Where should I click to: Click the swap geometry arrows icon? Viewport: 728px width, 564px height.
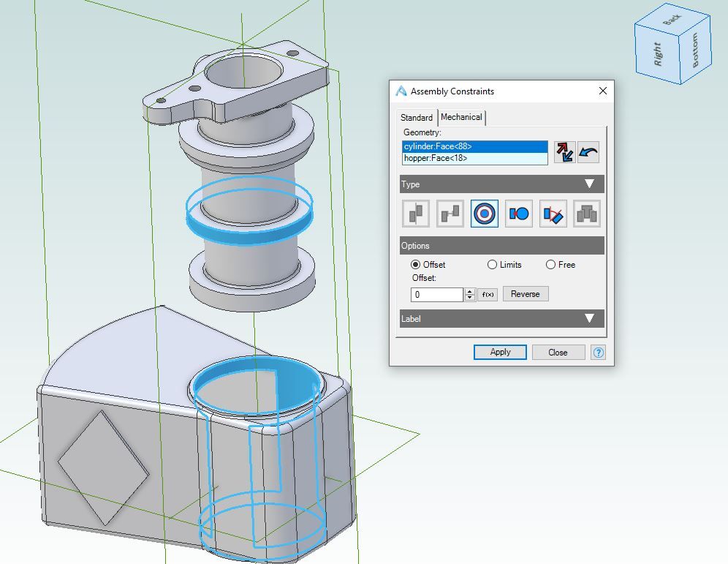564,152
